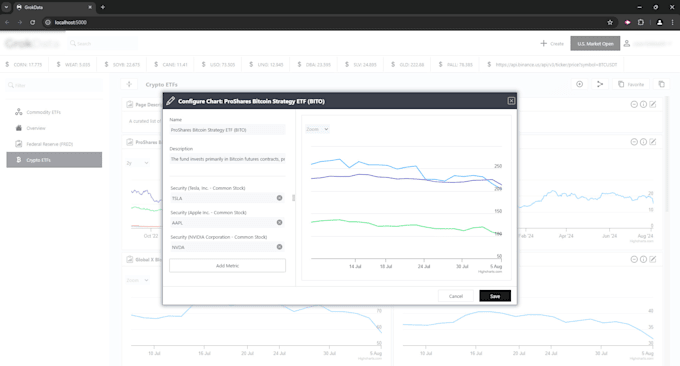The width and height of the screenshot is (680, 366).
Task: Click the sidebar Filter field
Action: pos(54,85)
